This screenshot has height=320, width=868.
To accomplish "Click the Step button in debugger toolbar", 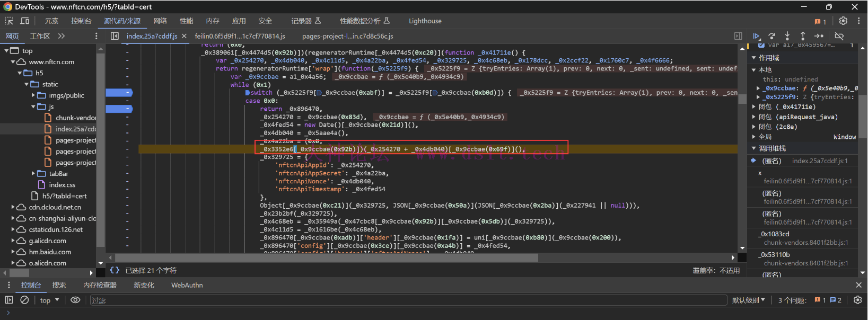I will click(x=819, y=36).
